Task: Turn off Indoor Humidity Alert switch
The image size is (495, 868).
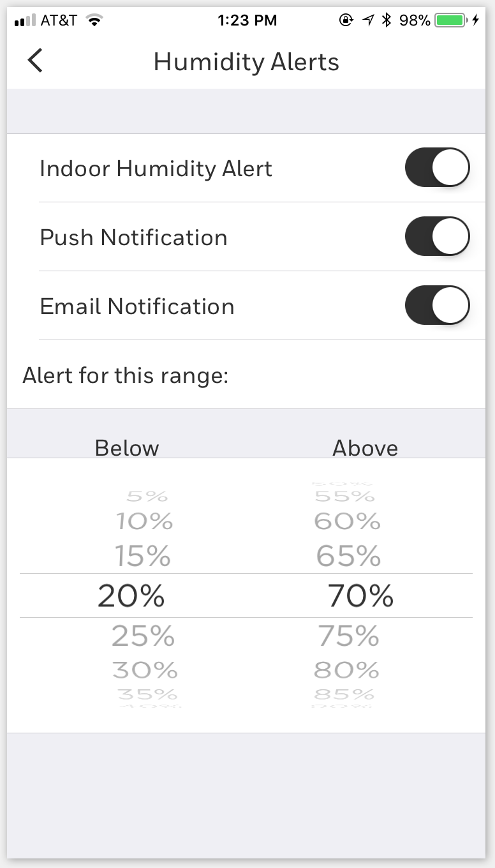Action: [437, 168]
